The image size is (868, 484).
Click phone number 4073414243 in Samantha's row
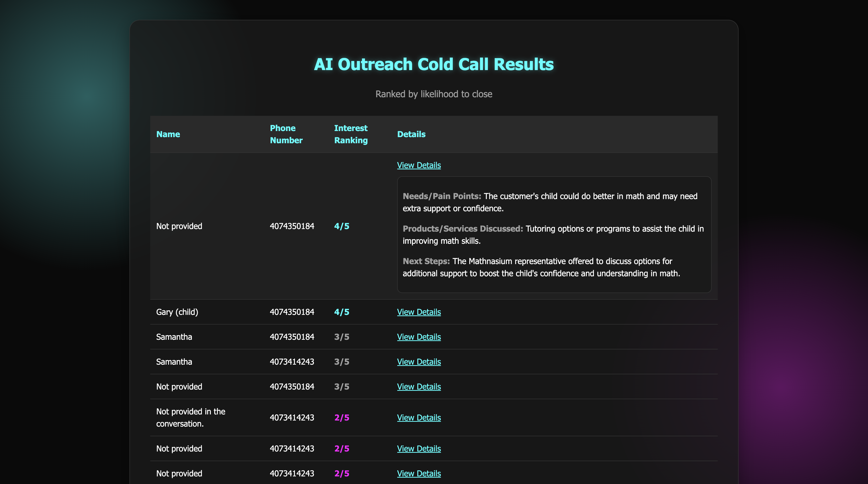tap(291, 362)
